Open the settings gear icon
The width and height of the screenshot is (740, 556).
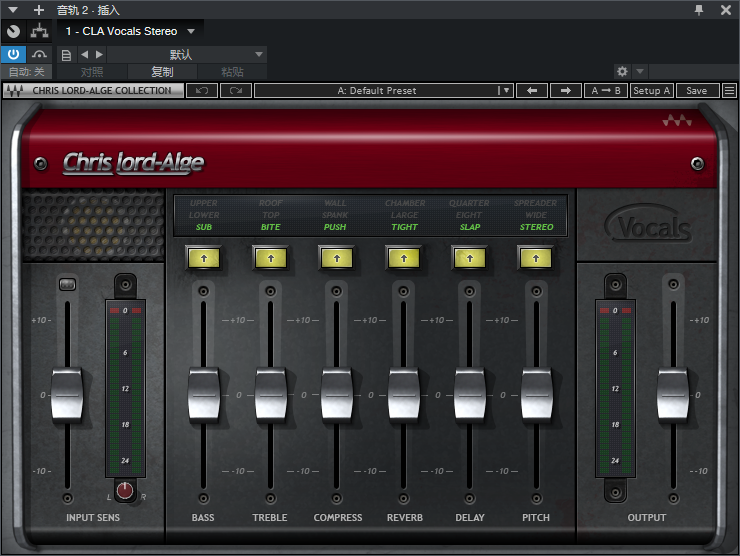(x=622, y=71)
